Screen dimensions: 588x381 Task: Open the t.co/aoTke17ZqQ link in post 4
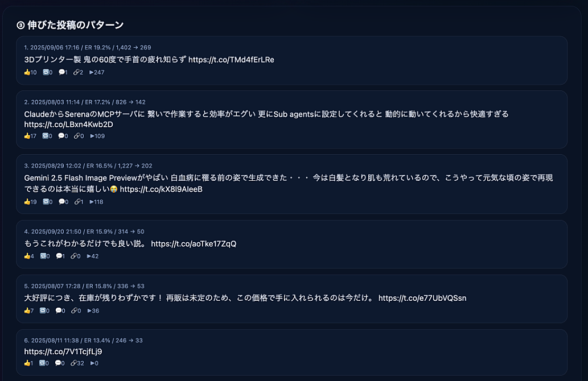coord(194,244)
